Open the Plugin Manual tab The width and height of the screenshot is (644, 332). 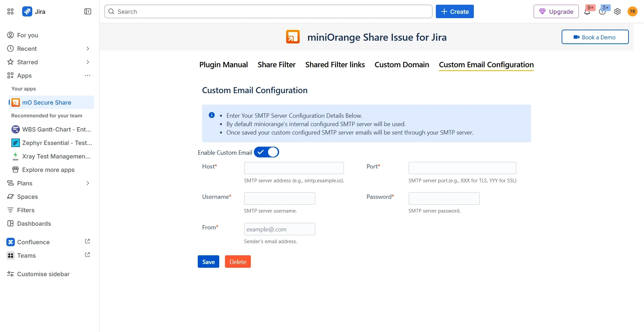(224, 65)
